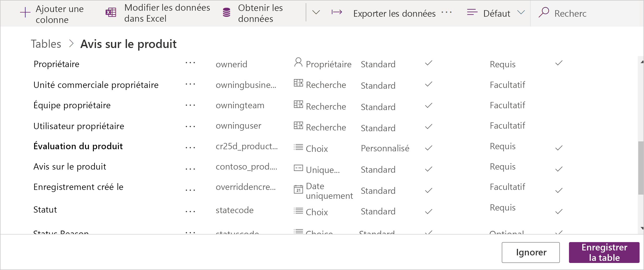Image resolution: width=644 pixels, height=270 pixels.
Task: Open the toolbar overflow ellipsis menu
Action: (447, 12)
